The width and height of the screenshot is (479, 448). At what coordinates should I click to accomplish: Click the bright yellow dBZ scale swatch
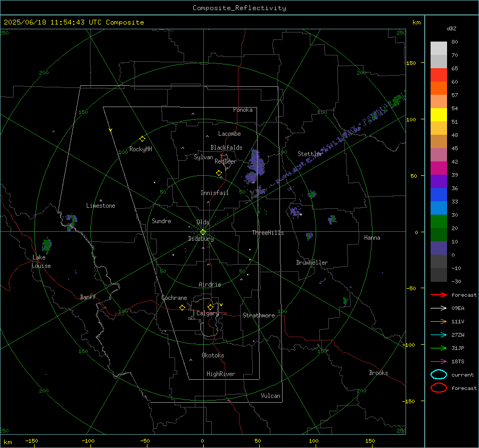coord(439,115)
